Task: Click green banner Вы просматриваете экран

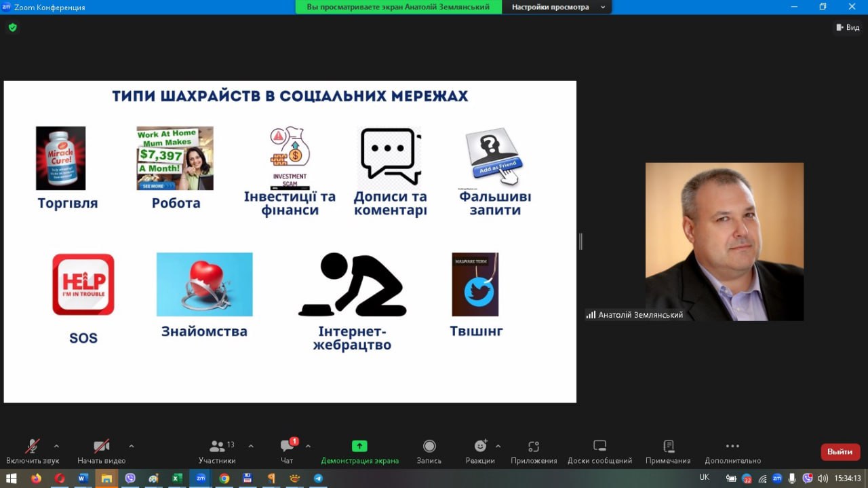Action: (399, 7)
